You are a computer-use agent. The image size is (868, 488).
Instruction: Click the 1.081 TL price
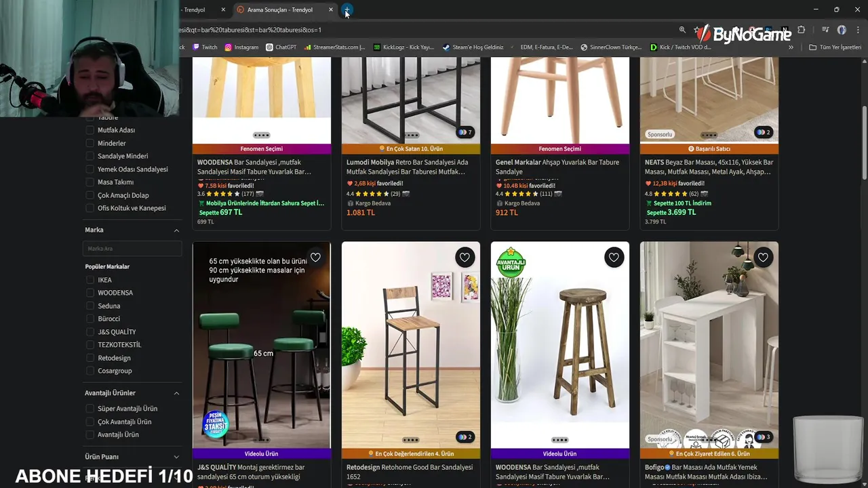coord(361,213)
